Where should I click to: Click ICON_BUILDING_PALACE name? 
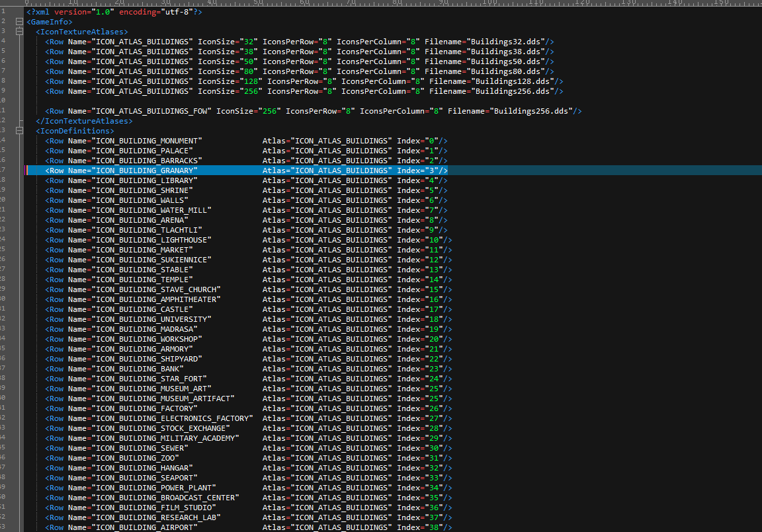tap(142, 151)
